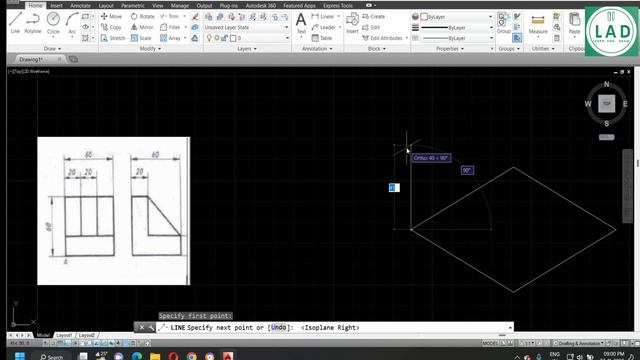The height and width of the screenshot is (360, 640).
Task: Switch to the Manage ribbon tab
Action: [x=180, y=6]
